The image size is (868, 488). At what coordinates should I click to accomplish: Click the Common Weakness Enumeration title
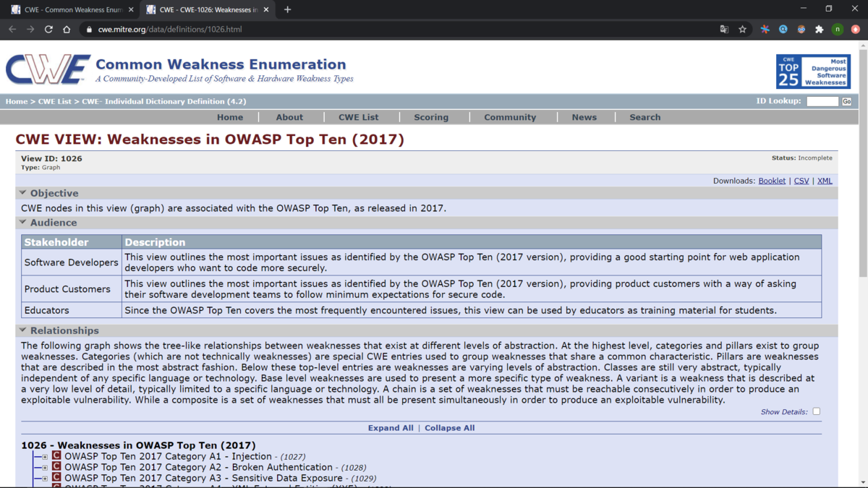point(221,64)
